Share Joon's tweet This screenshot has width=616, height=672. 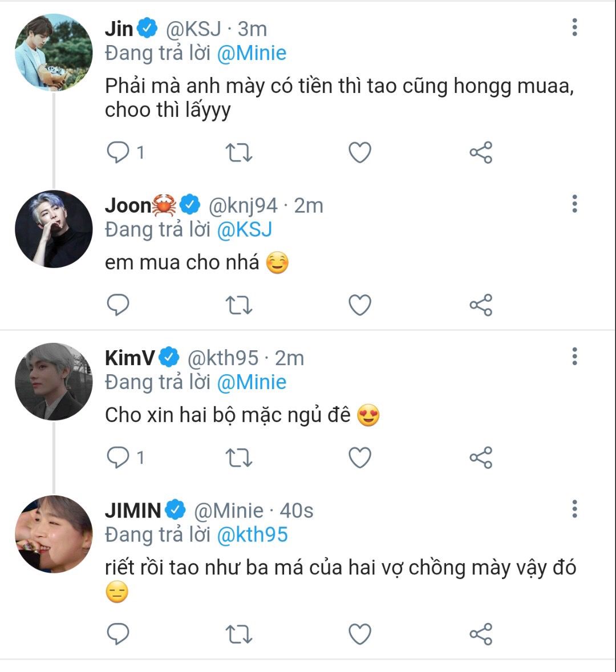pyautogui.click(x=480, y=305)
